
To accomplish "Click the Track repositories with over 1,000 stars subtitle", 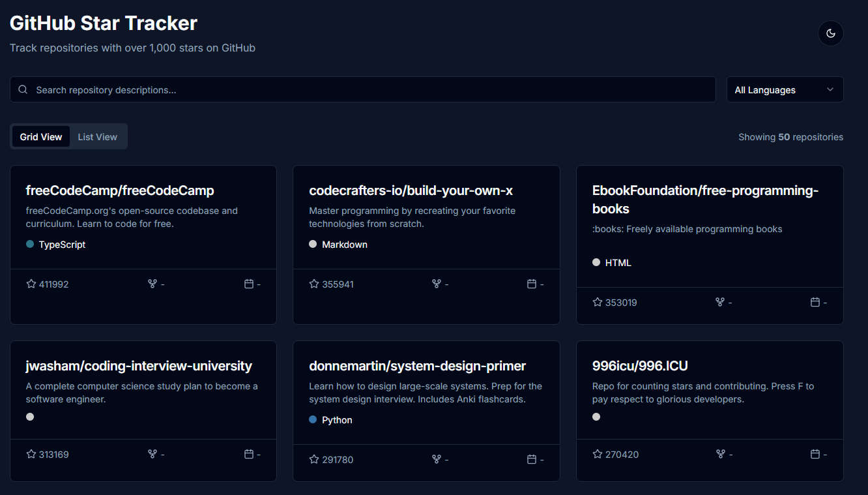I will (132, 48).
